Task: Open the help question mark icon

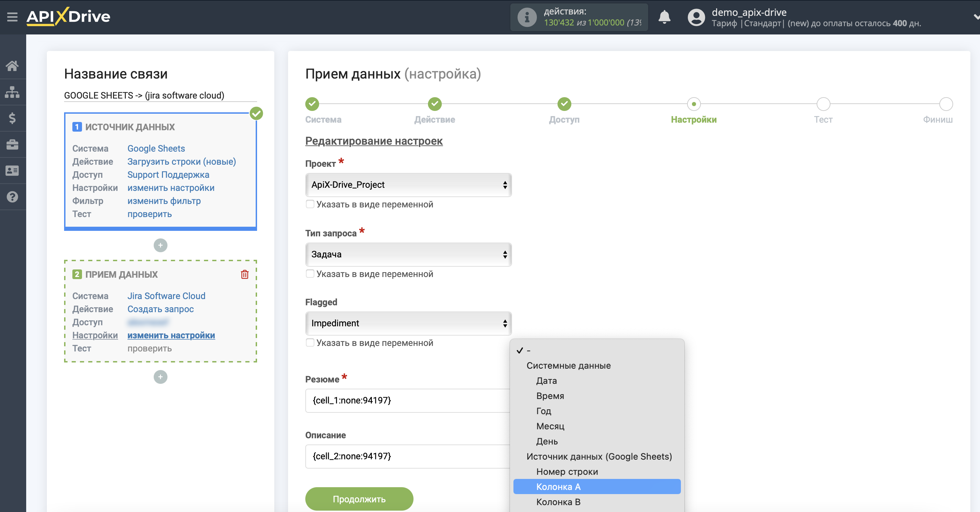Action: (x=12, y=197)
